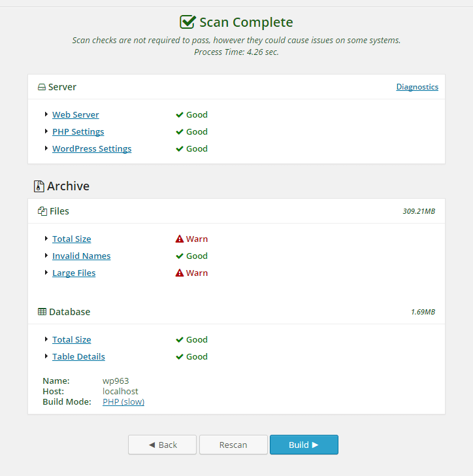Click the green check beside Web Server
Viewport: 473px width, 476px height.
point(180,115)
